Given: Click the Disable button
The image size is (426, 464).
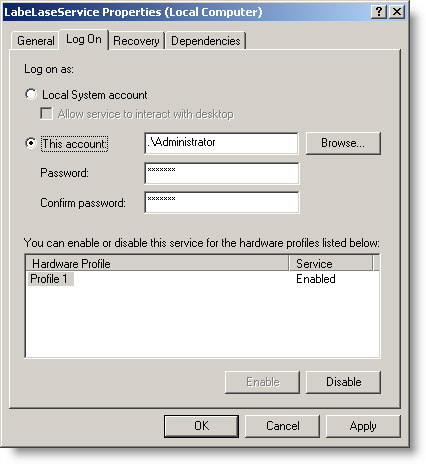Looking at the screenshot, I should (x=343, y=382).
